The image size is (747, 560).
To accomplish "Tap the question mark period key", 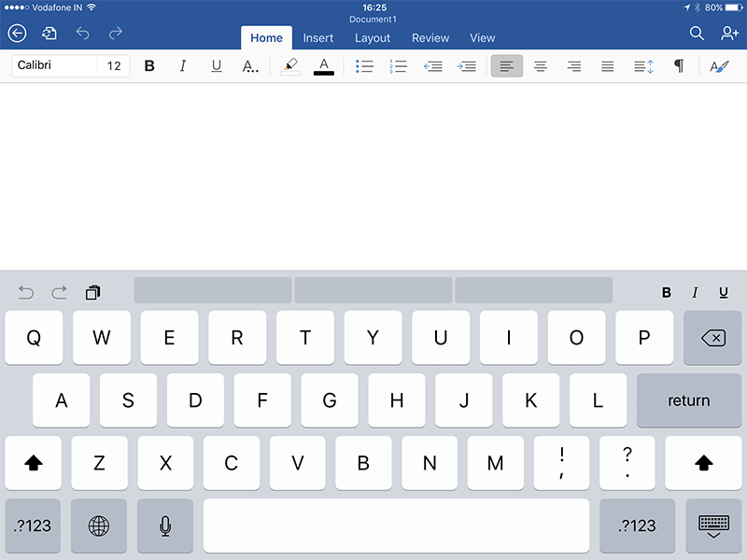I will (627, 463).
